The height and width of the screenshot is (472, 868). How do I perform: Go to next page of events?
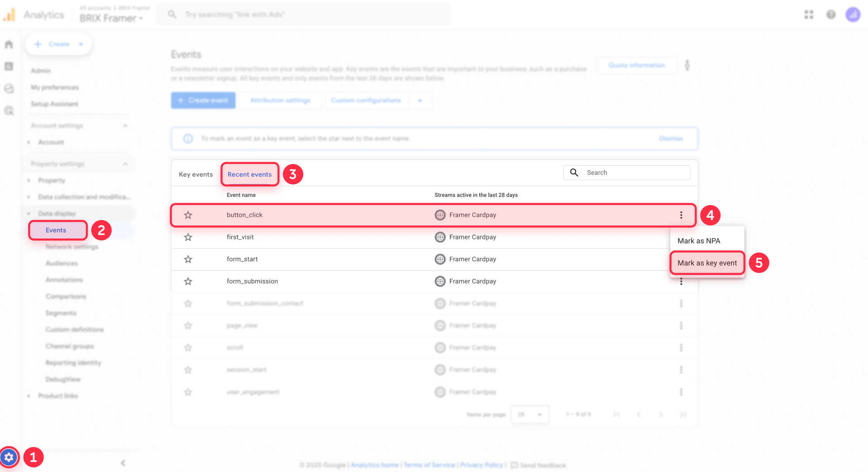coord(661,414)
